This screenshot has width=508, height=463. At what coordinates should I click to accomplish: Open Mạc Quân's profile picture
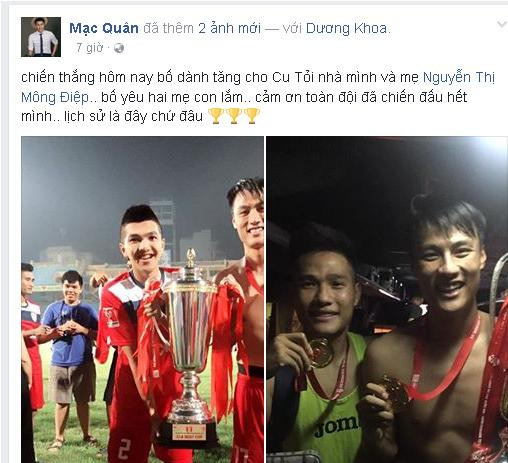[41, 37]
